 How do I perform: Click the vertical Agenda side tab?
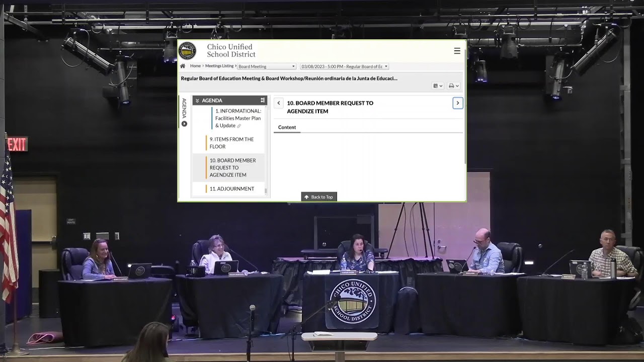184,108
